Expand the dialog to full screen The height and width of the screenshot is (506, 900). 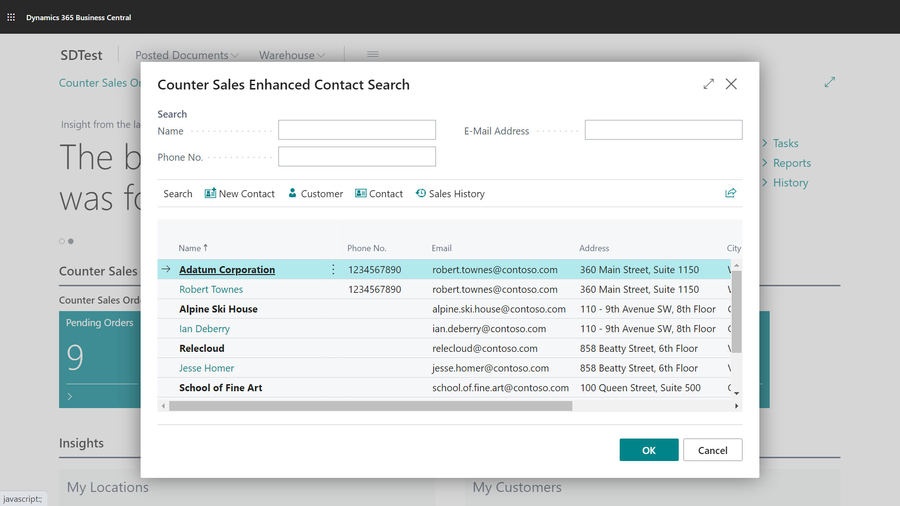tap(708, 84)
